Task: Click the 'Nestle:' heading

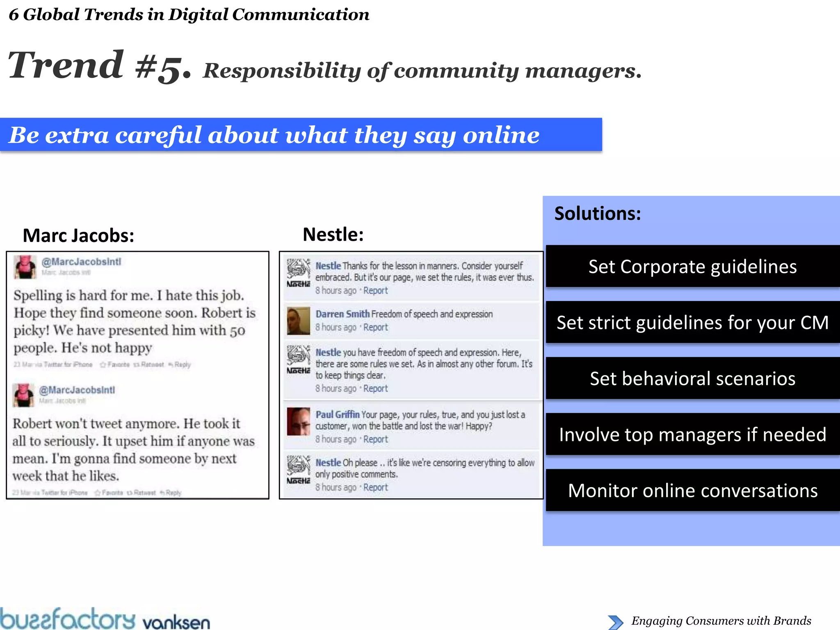Action: 333,235
